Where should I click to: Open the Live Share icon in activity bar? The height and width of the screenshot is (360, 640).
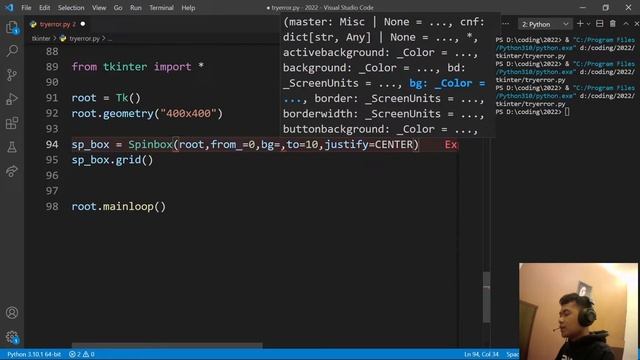pos(12,171)
